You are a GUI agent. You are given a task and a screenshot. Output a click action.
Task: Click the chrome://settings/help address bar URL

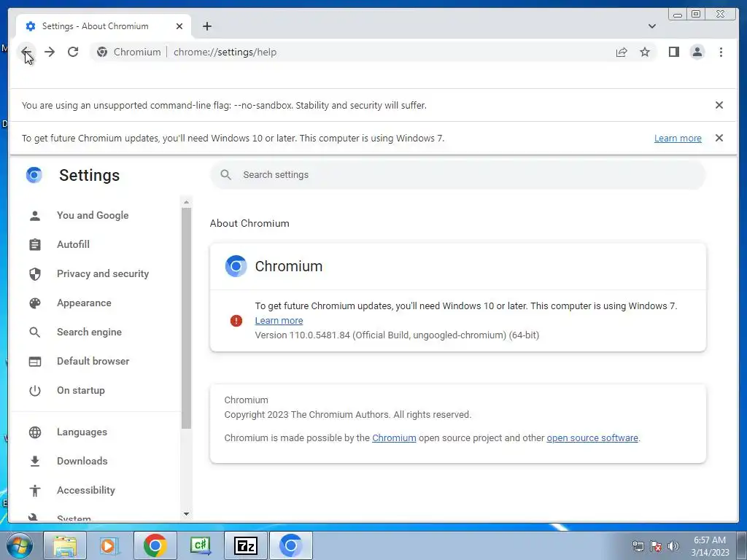click(x=225, y=52)
